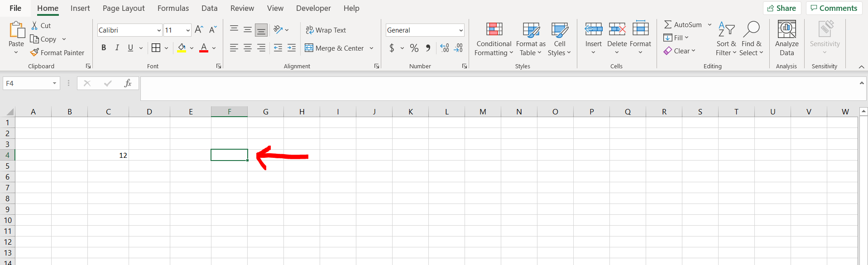Open Cell Styles gallery
The width and height of the screenshot is (868, 265).
click(x=560, y=39)
